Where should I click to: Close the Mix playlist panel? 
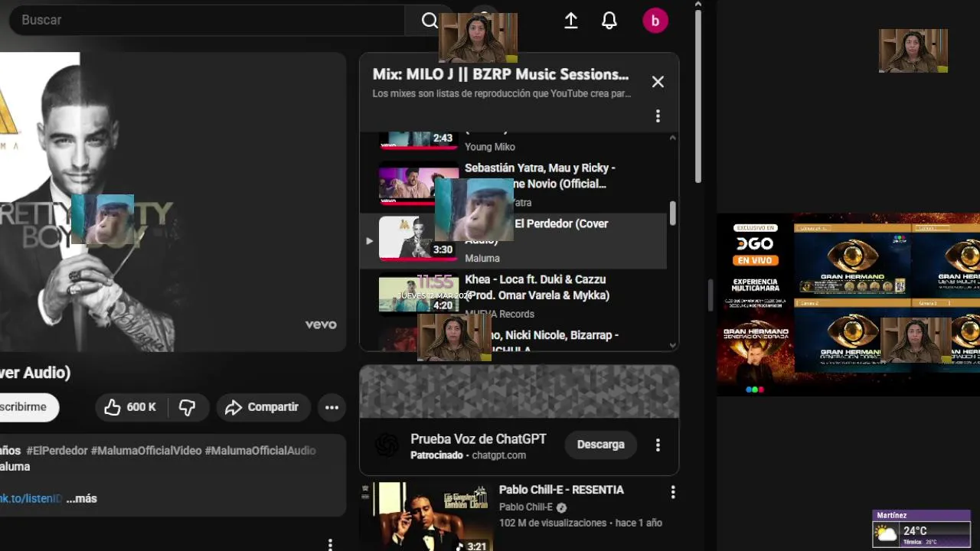(658, 82)
